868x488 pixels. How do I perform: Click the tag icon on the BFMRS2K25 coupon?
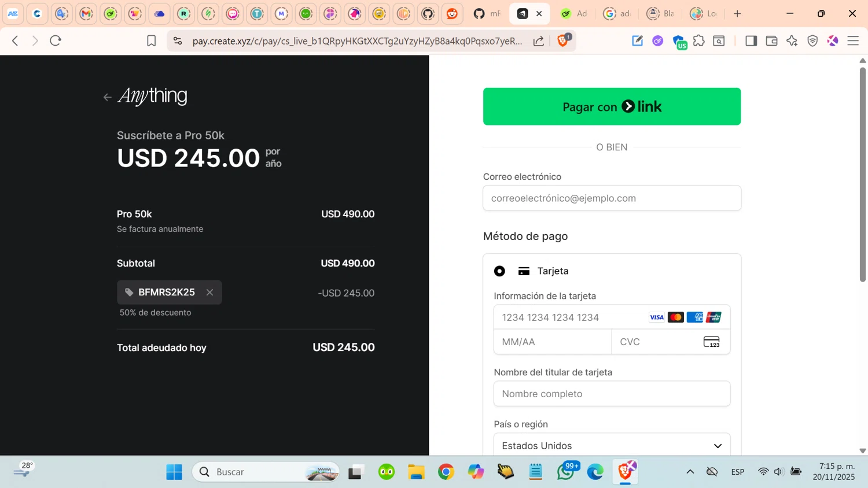click(129, 293)
